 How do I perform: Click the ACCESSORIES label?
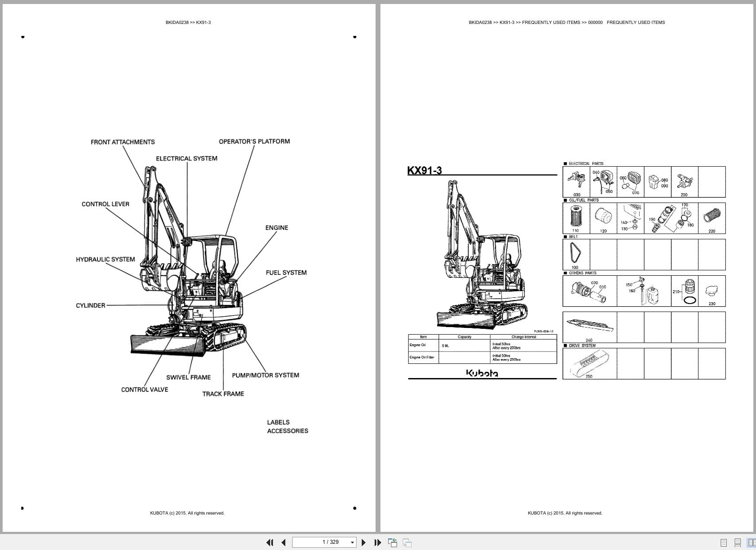288,430
